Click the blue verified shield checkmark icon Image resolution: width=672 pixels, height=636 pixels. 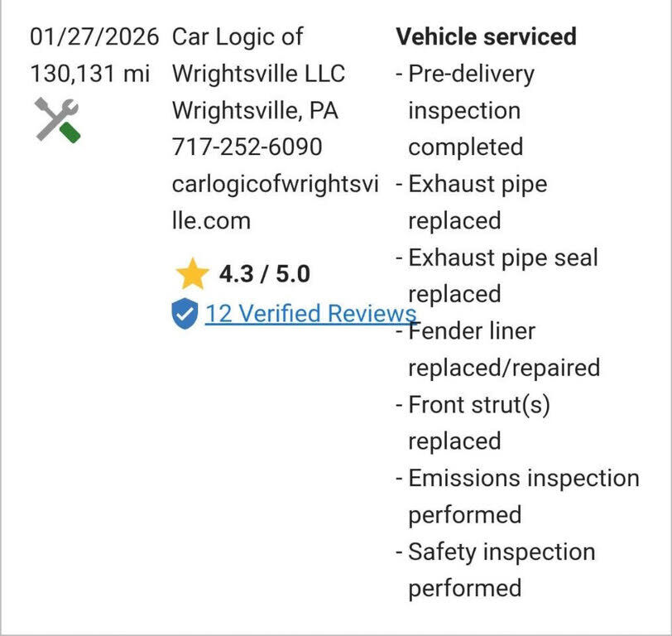(184, 314)
